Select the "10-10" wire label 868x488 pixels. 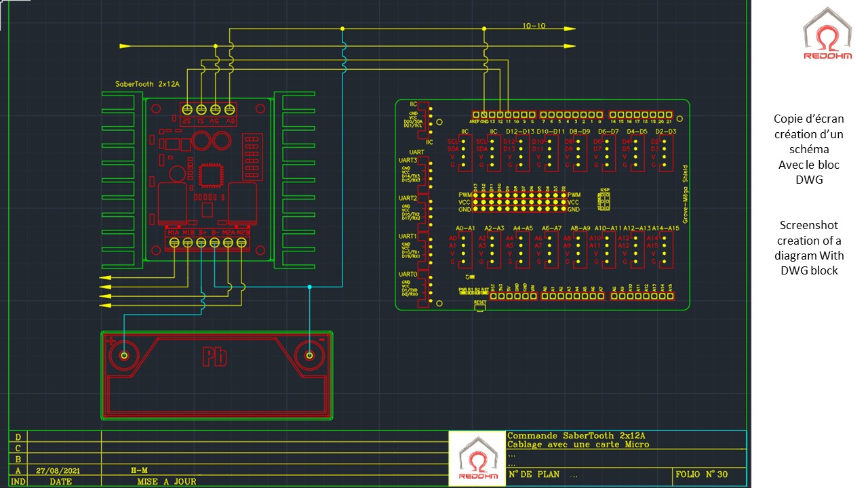534,26
